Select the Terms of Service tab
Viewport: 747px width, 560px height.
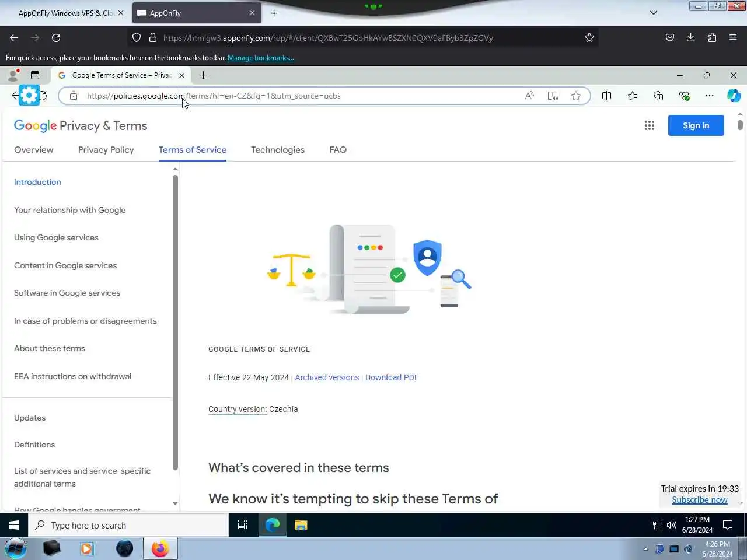pos(193,150)
